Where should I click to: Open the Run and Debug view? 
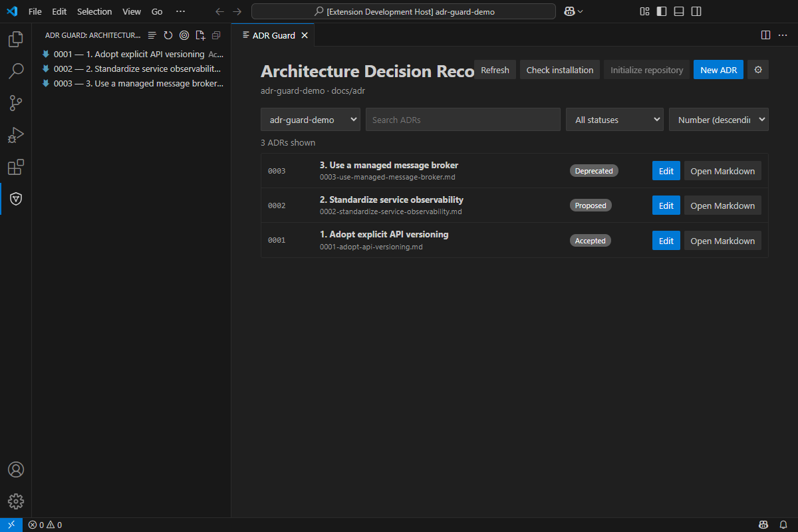coord(16,135)
